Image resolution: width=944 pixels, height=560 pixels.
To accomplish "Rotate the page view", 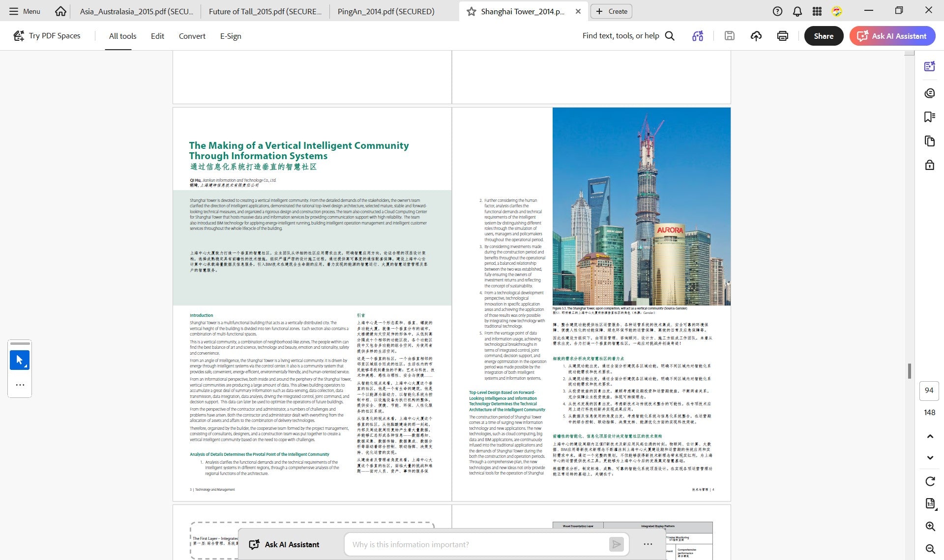I will tap(930, 481).
